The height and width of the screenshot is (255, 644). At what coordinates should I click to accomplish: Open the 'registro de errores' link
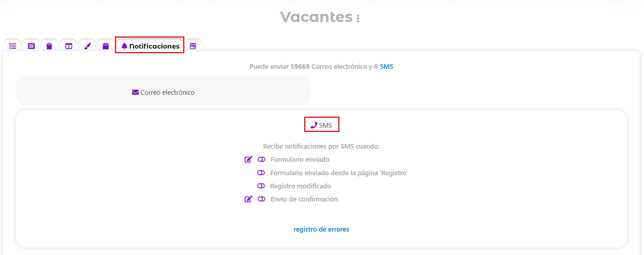pyautogui.click(x=321, y=229)
